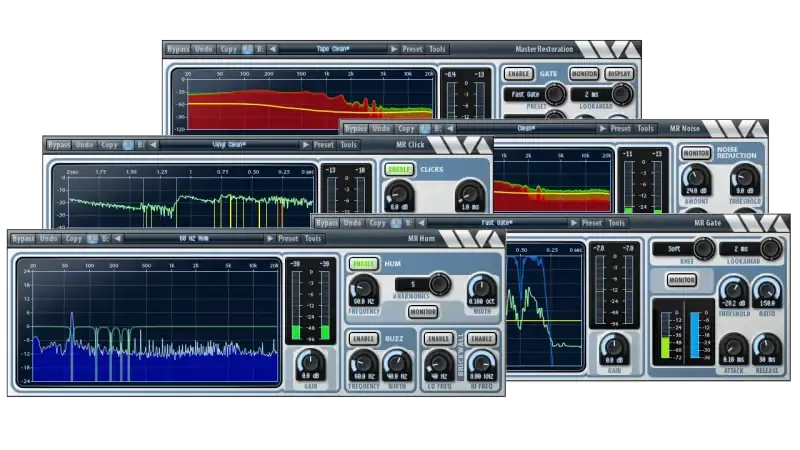Open the Tools menu in MR Noise
Screen dimensions: 800x450
pyautogui.click(x=645, y=129)
